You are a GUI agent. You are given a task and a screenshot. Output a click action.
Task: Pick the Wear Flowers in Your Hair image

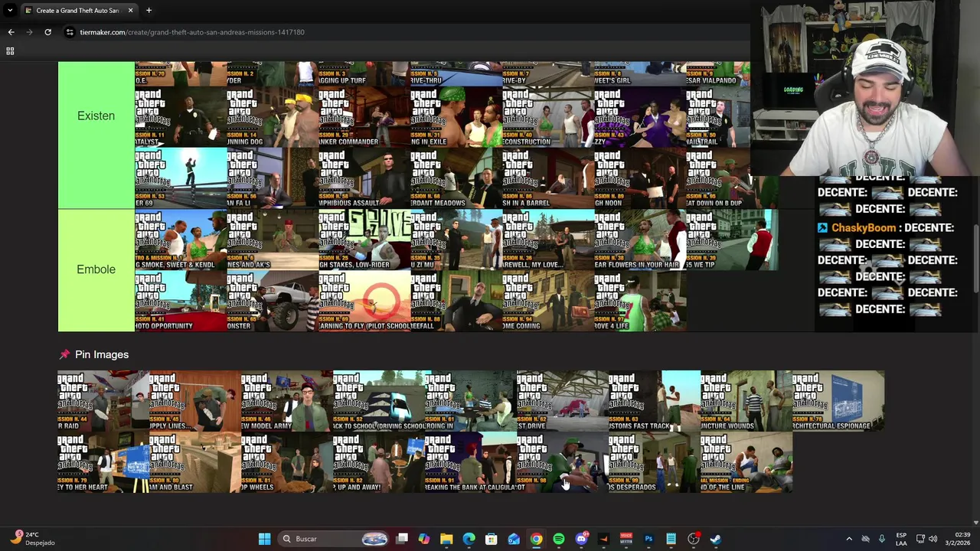tap(639, 240)
